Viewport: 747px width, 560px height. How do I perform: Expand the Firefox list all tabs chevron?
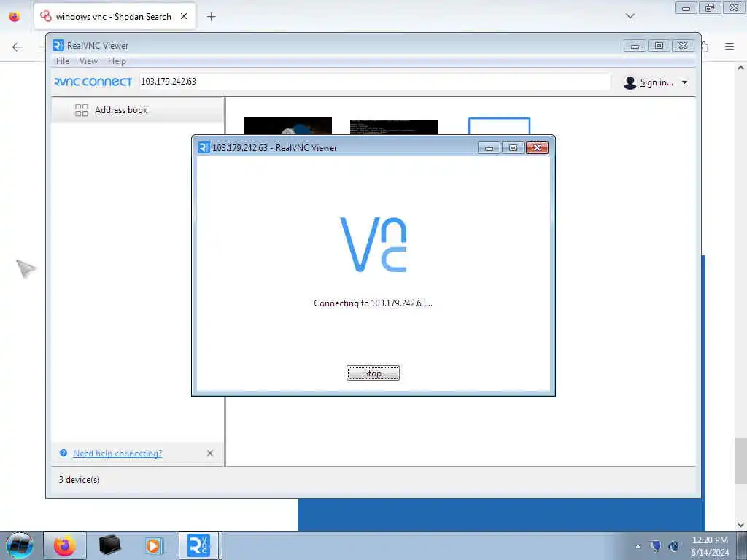point(630,16)
